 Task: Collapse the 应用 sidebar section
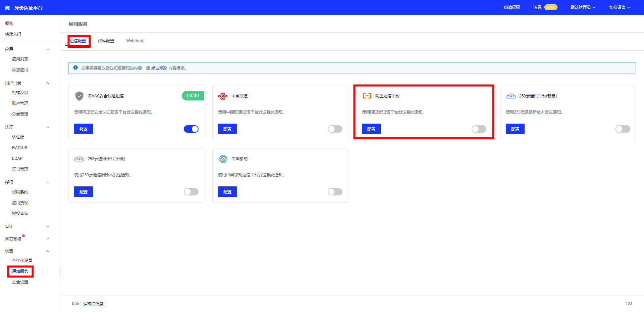[48, 49]
